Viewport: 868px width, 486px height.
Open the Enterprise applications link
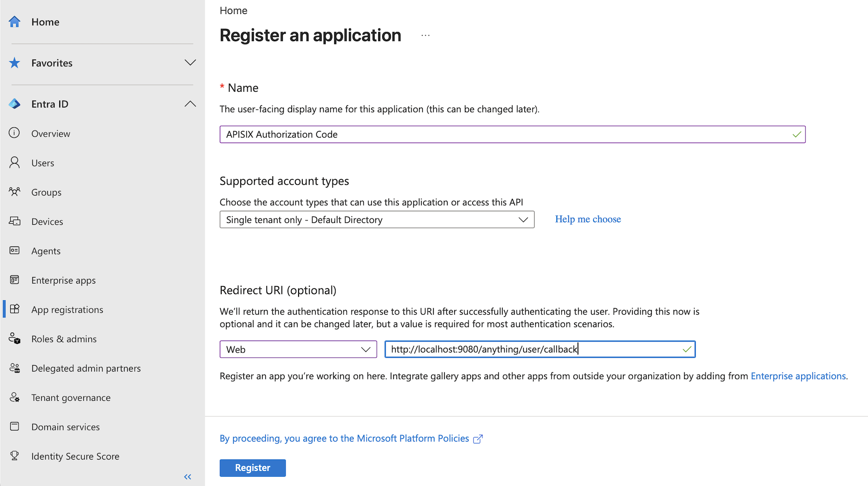pyautogui.click(x=798, y=376)
